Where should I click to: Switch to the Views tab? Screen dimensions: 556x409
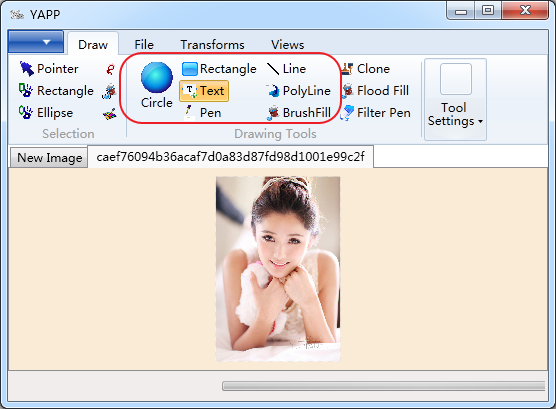(288, 45)
